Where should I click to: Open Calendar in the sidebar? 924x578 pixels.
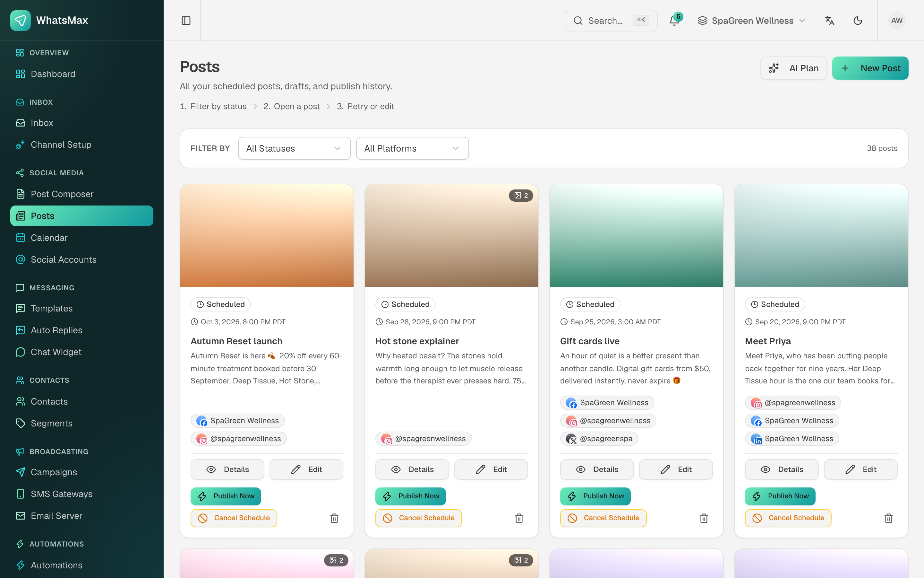coord(82,238)
